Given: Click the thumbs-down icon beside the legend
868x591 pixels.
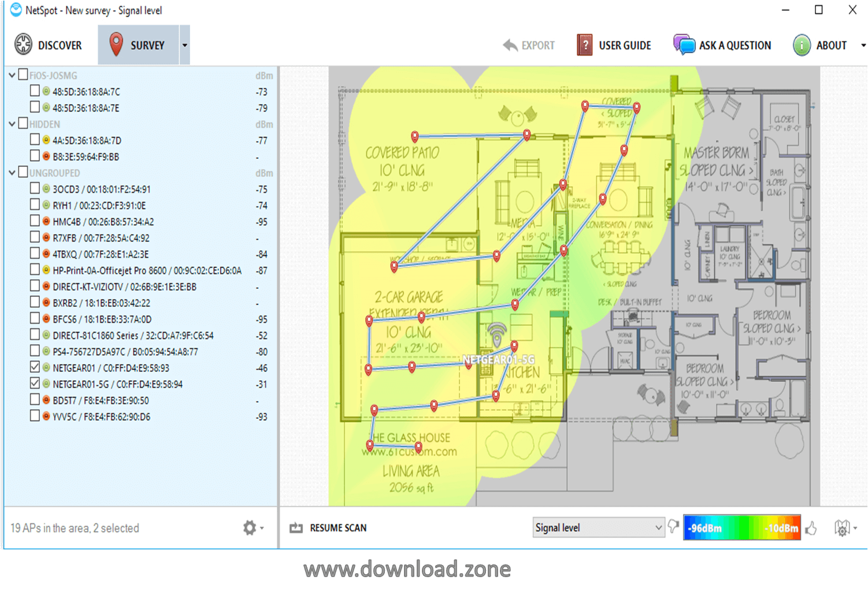Looking at the screenshot, I should click(x=674, y=526).
